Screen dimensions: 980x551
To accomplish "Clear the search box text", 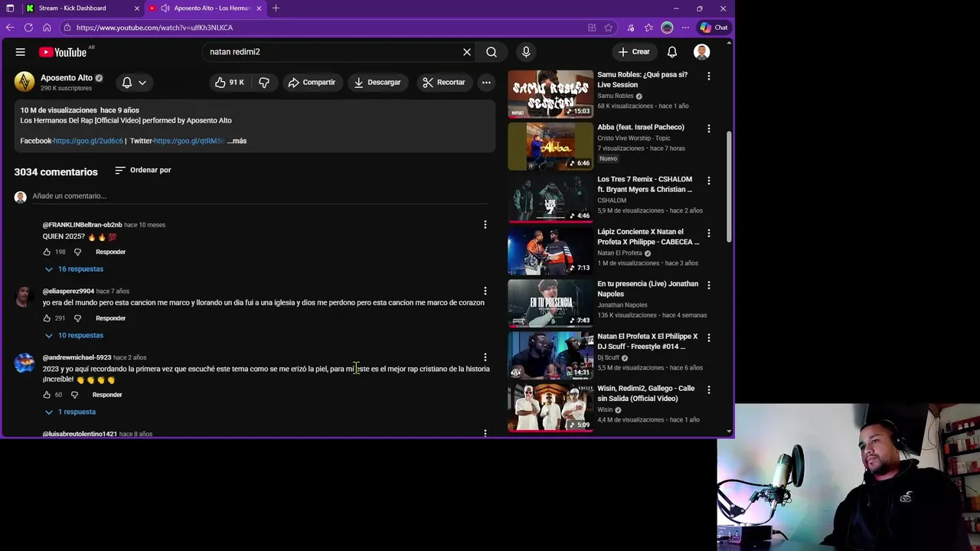I will 467,52.
